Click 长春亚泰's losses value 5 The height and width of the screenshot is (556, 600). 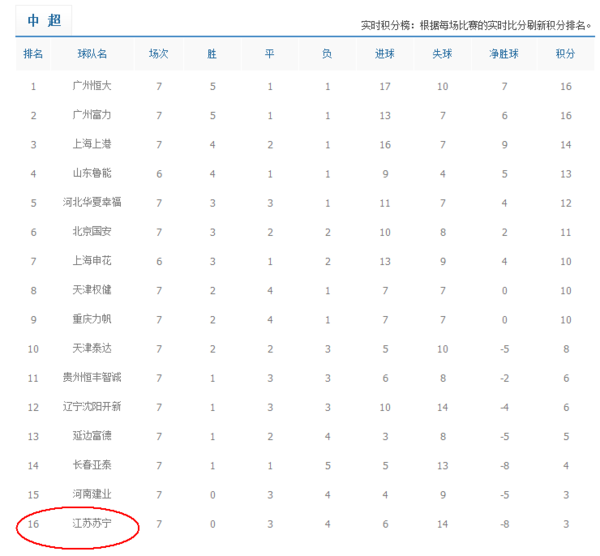(328, 466)
